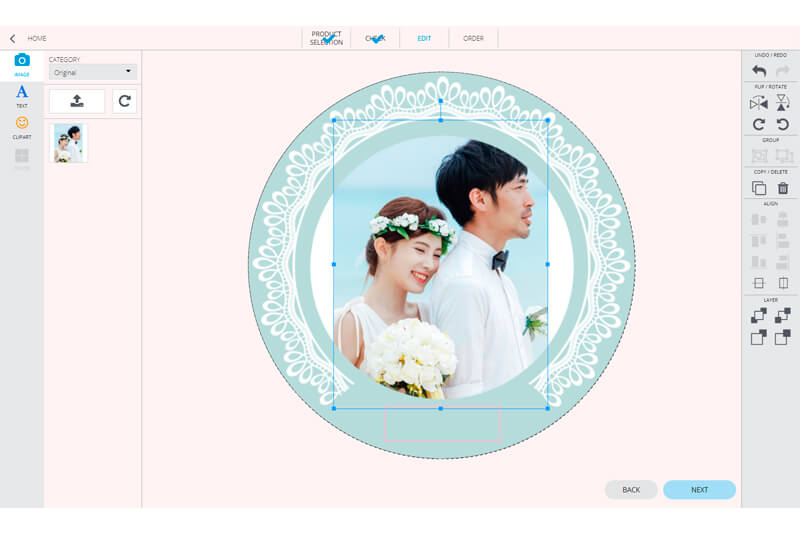Go to the Product Selection step
800x533 pixels.
pos(326,38)
